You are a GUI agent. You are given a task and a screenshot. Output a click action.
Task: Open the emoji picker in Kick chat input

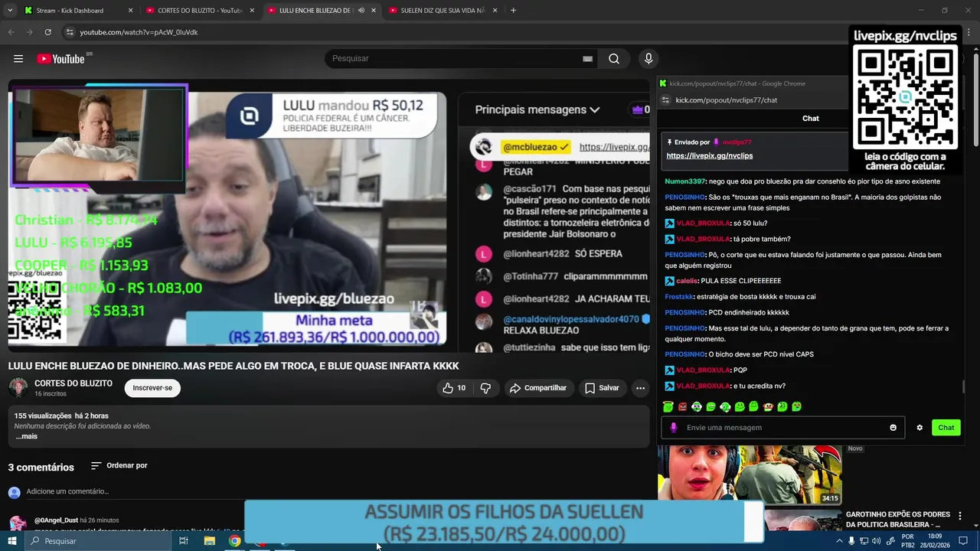pyautogui.click(x=893, y=428)
